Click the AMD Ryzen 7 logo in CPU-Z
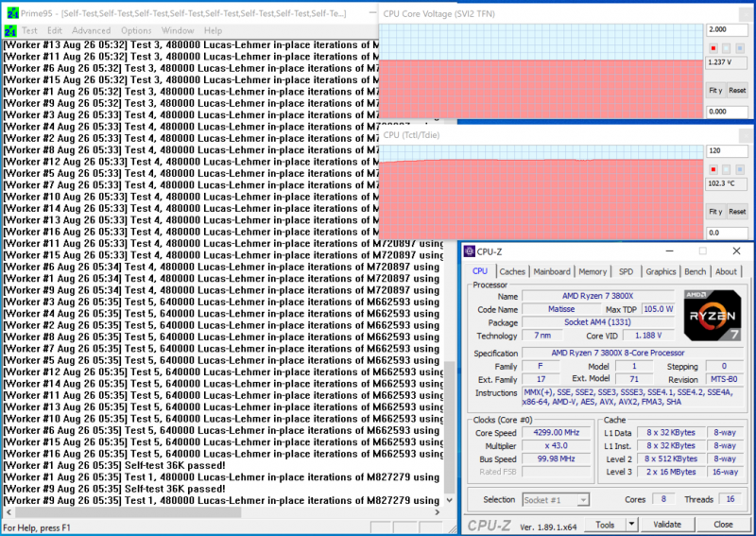The image size is (756, 536). click(713, 315)
